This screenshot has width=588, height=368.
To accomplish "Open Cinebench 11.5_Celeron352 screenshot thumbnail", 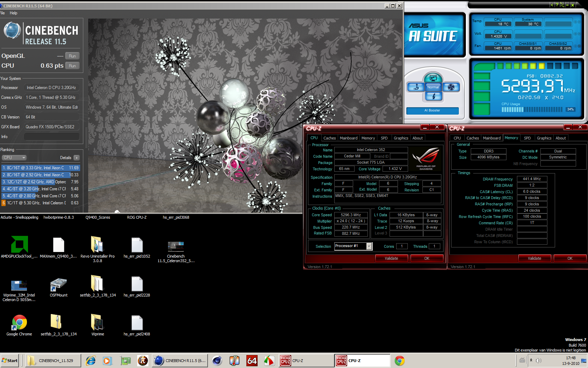I will [176, 252].
